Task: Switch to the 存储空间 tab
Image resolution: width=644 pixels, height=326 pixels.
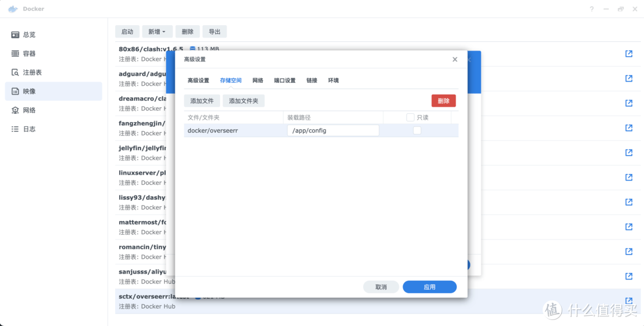Action: [x=231, y=80]
